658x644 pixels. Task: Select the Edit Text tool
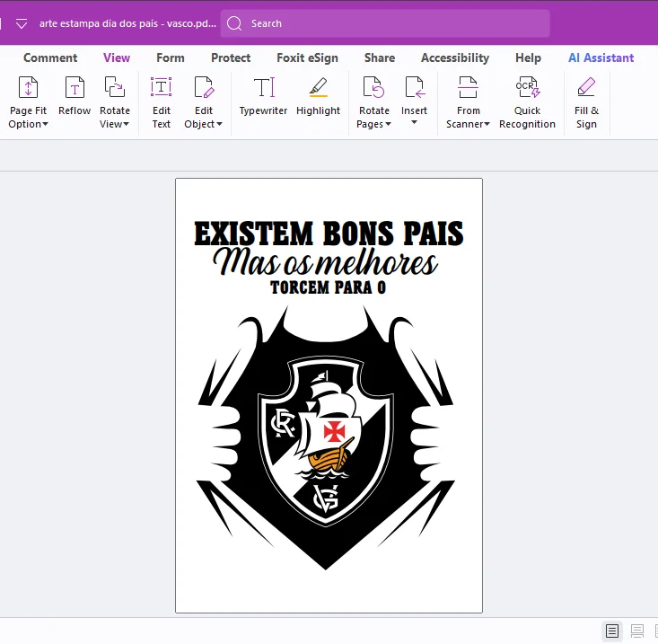click(162, 102)
